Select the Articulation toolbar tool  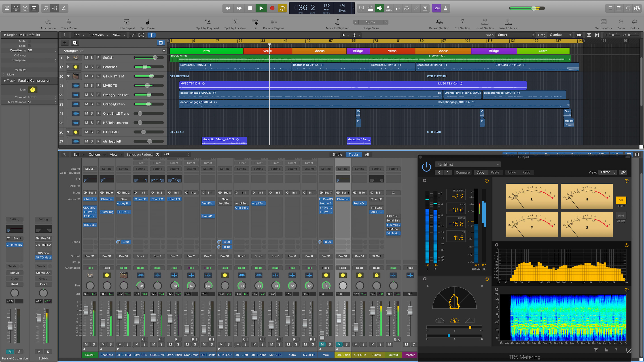tap(48, 24)
